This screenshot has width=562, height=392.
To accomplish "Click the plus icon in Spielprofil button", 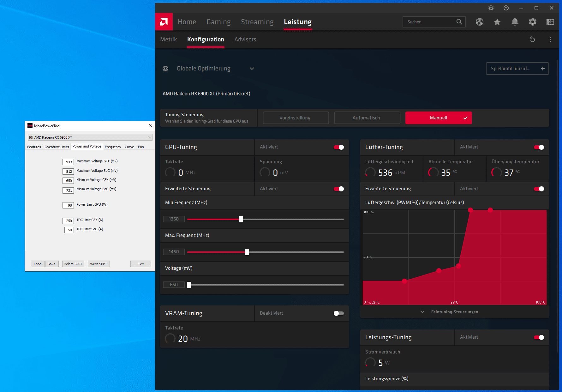I will pos(543,69).
